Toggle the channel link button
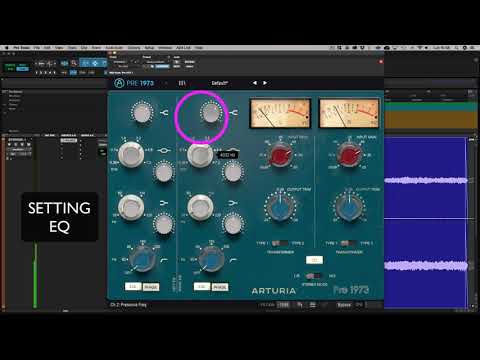480x360 pixels. click(x=314, y=260)
